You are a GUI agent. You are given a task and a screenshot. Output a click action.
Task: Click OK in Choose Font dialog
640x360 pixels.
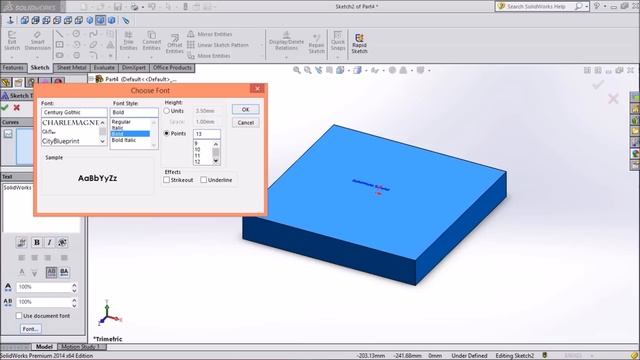(245, 109)
